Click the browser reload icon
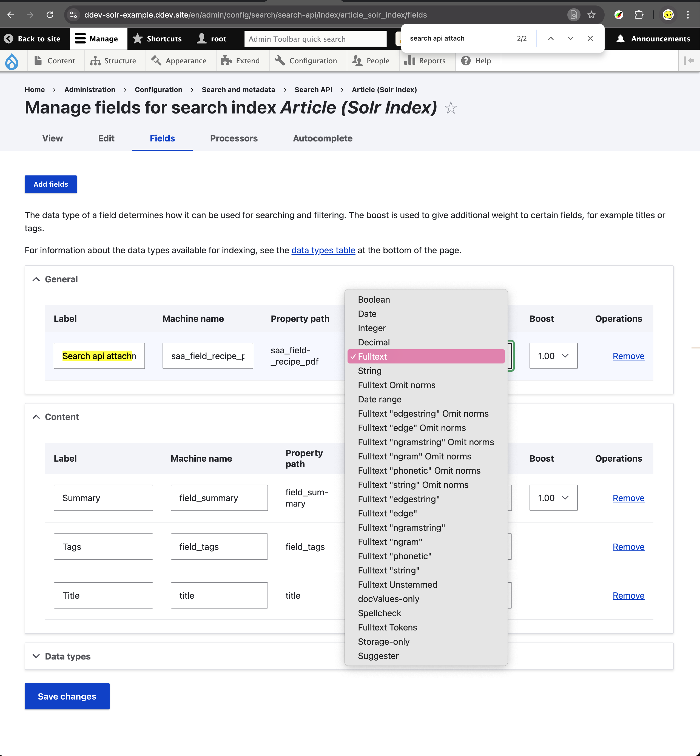 pos(50,15)
